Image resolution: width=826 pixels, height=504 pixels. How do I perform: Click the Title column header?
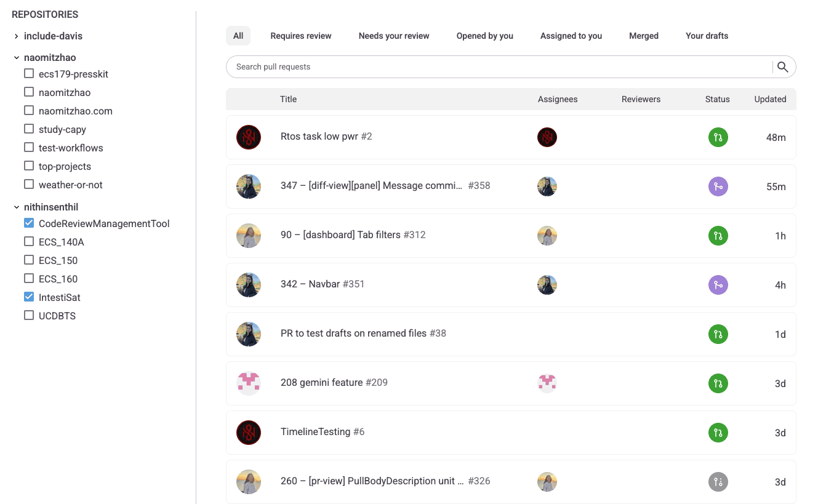288,99
